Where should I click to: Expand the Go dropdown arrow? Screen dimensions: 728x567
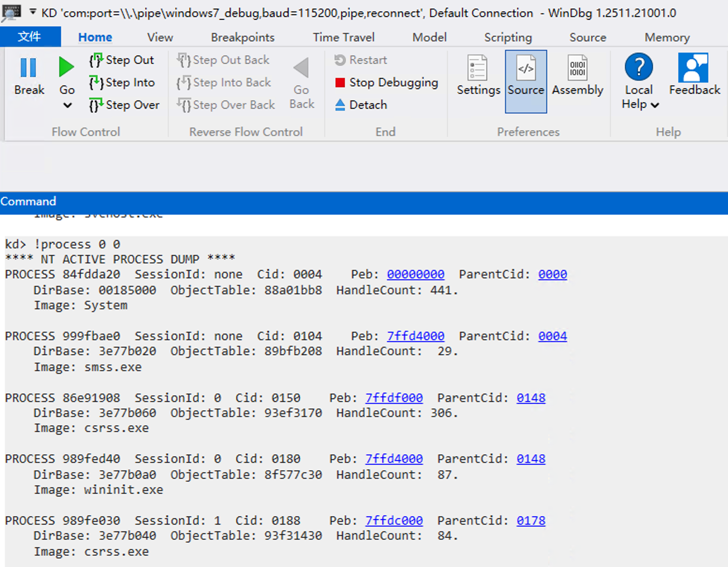[67, 105]
